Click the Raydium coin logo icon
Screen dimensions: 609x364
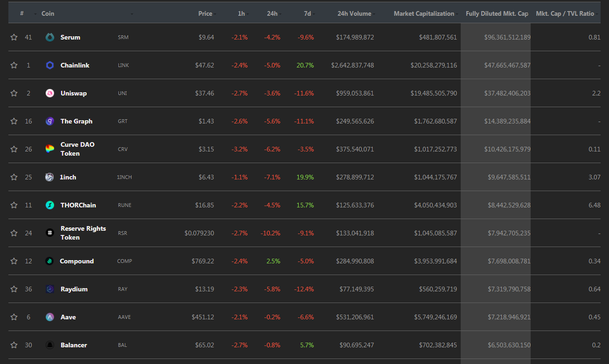(50, 289)
